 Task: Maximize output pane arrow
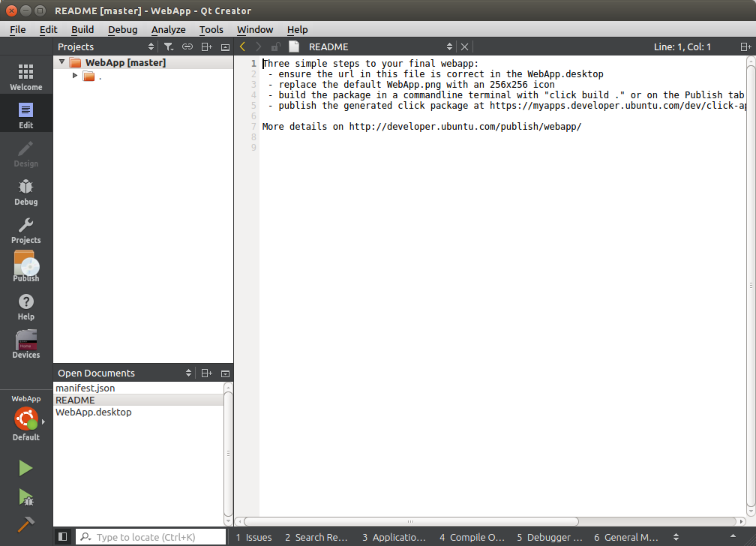tap(733, 536)
